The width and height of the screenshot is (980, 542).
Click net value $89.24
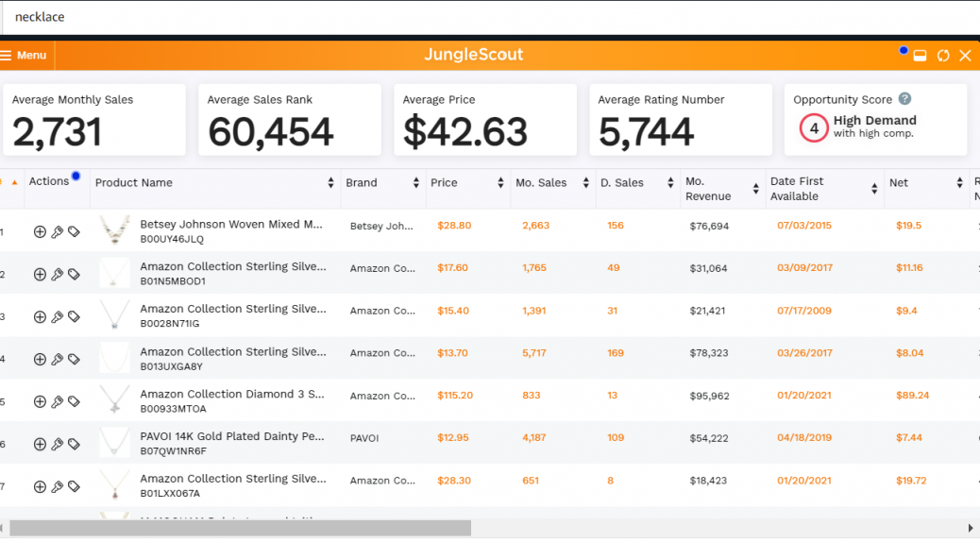point(913,395)
